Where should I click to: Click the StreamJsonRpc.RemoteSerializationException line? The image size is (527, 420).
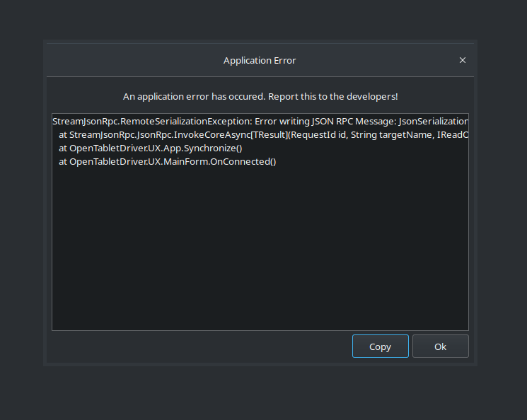click(x=260, y=122)
